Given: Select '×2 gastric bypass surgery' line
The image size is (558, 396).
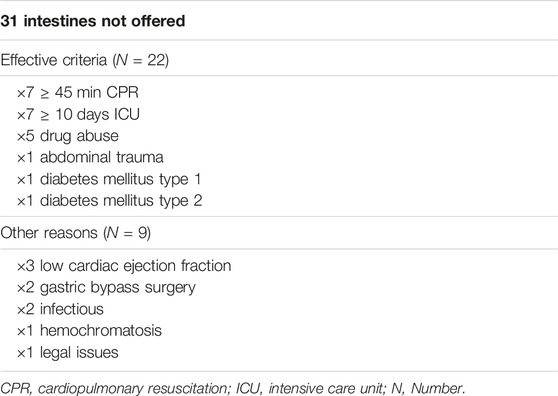Looking at the screenshot, I should [x=106, y=287].
